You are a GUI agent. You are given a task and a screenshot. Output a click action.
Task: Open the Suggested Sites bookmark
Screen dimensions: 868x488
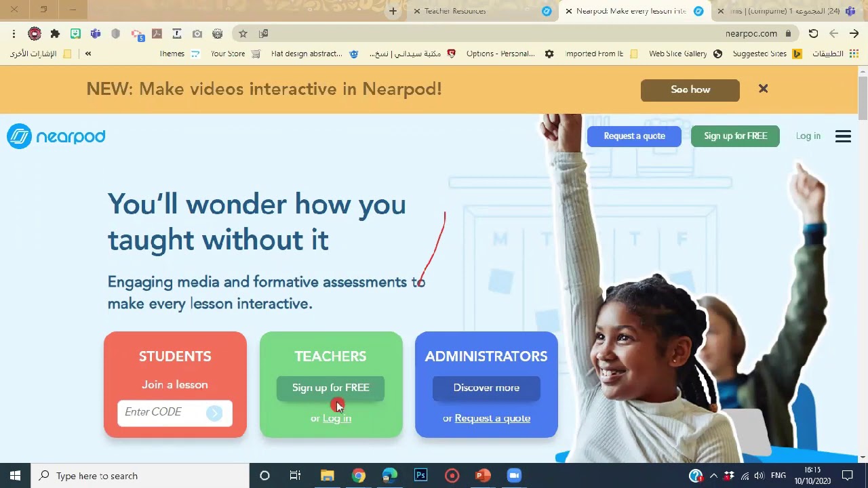pos(767,54)
